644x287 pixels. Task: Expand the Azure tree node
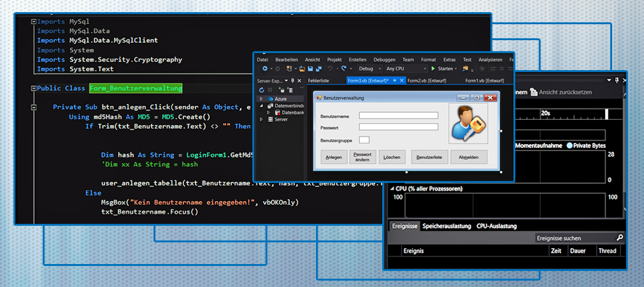(x=261, y=99)
